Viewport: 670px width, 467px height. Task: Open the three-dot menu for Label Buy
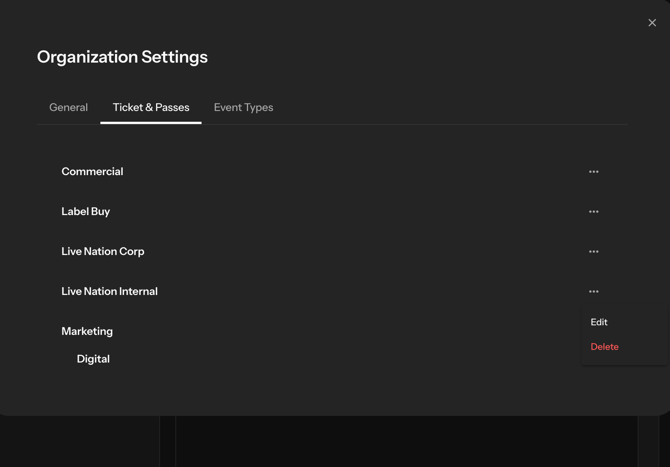click(594, 211)
